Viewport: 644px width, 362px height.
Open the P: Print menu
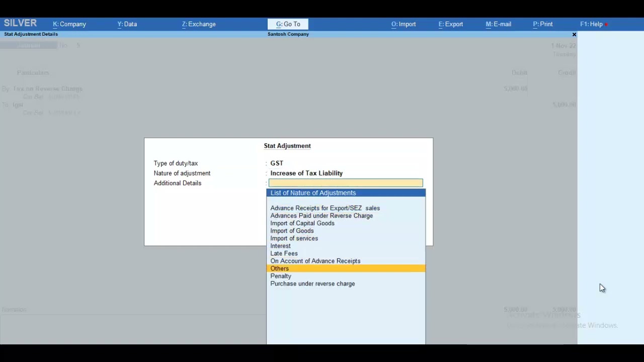pyautogui.click(x=543, y=24)
